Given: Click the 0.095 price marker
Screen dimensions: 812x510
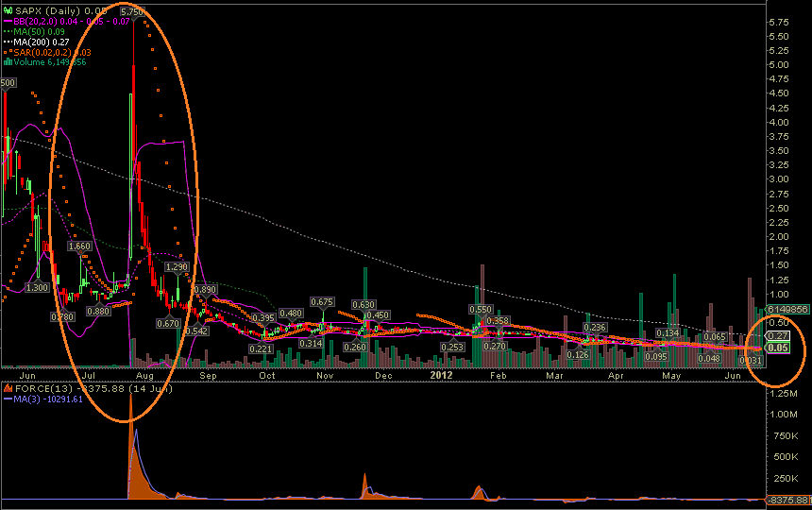Looking at the screenshot, I should [x=656, y=357].
